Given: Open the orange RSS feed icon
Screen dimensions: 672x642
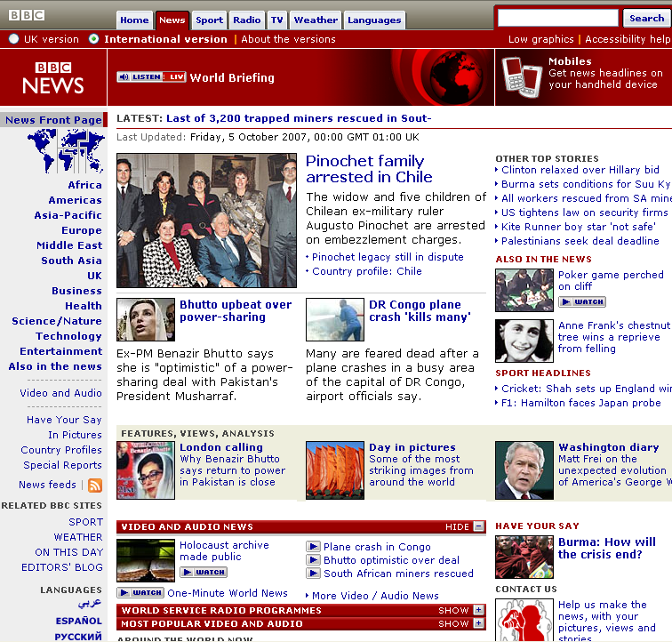Looking at the screenshot, I should point(95,486).
